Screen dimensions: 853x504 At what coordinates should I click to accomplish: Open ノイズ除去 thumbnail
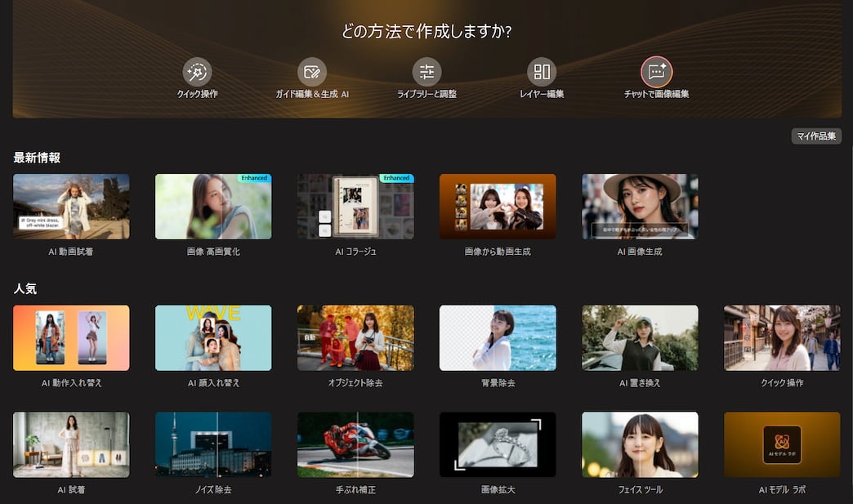pyautogui.click(x=213, y=444)
